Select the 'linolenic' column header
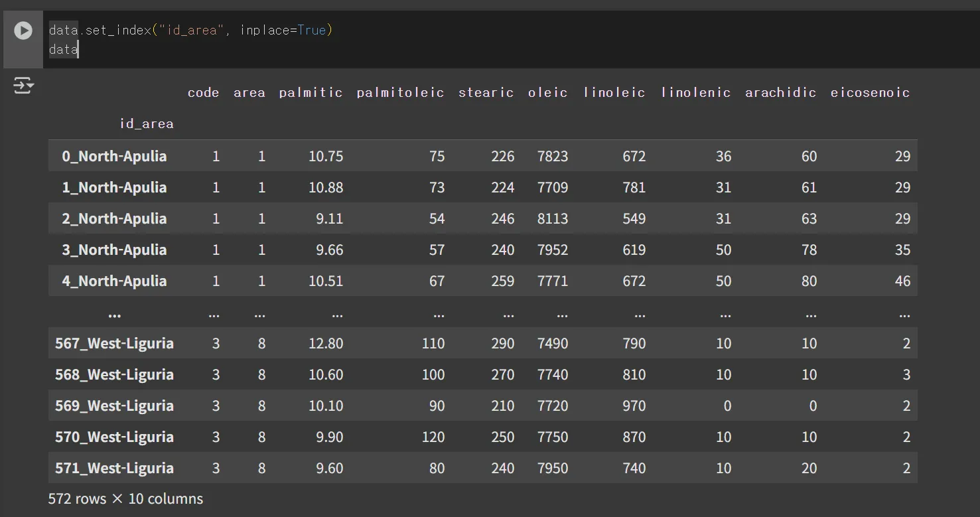 [x=696, y=93]
